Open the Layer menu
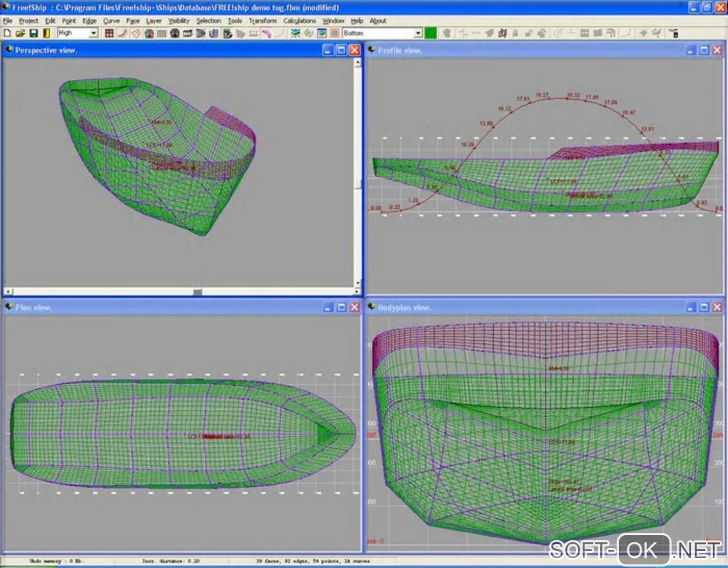728x568 pixels. (153, 21)
